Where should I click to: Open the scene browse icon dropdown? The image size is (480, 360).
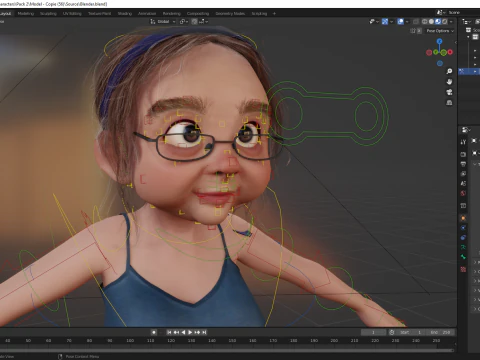441,12
